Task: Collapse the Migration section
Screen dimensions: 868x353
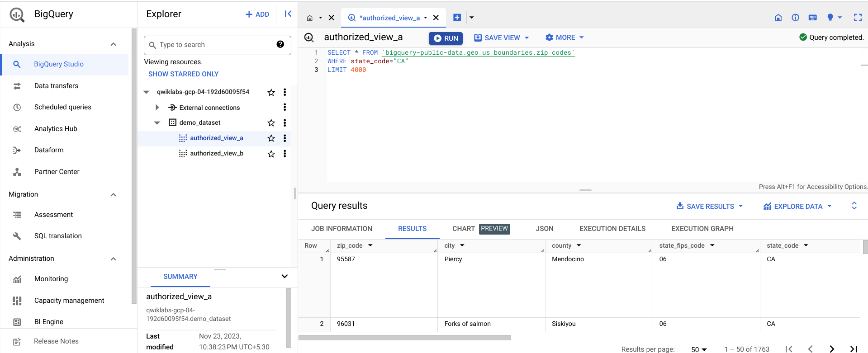Action: pyautogui.click(x=114, y=195)
